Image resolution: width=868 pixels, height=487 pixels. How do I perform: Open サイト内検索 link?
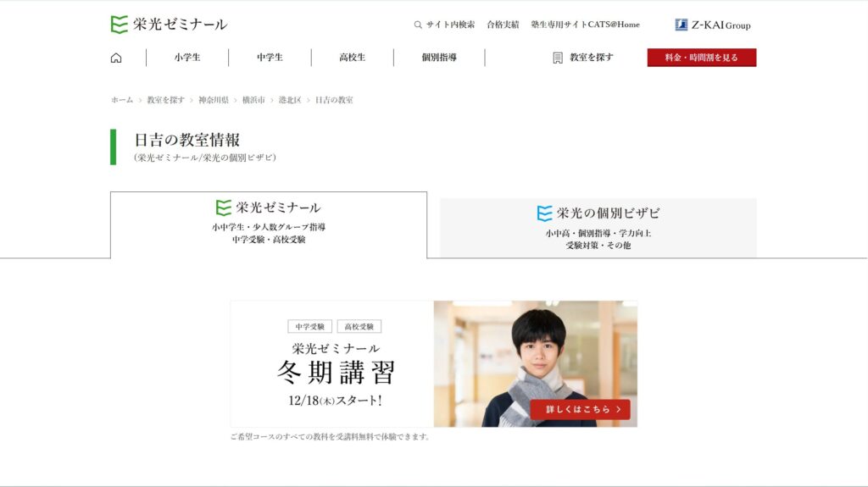[x=450, y=25]
